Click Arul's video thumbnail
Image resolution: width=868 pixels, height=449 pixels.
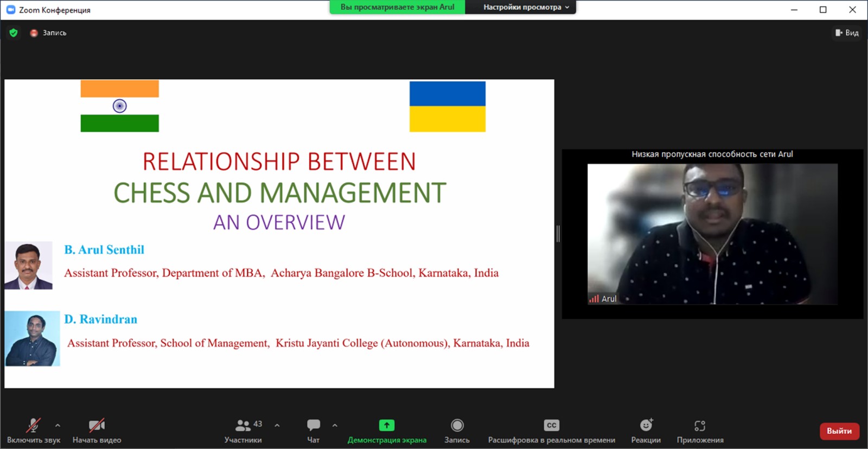712,234
